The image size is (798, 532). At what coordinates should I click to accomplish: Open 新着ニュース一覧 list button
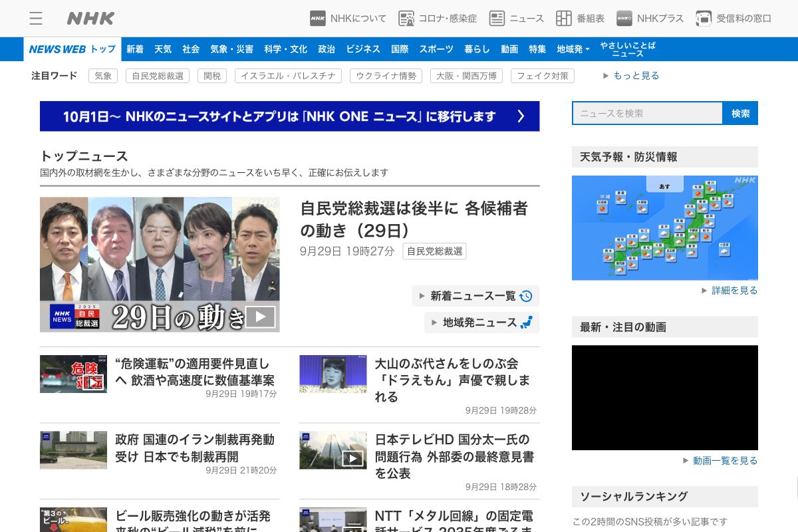click(475, 296)
